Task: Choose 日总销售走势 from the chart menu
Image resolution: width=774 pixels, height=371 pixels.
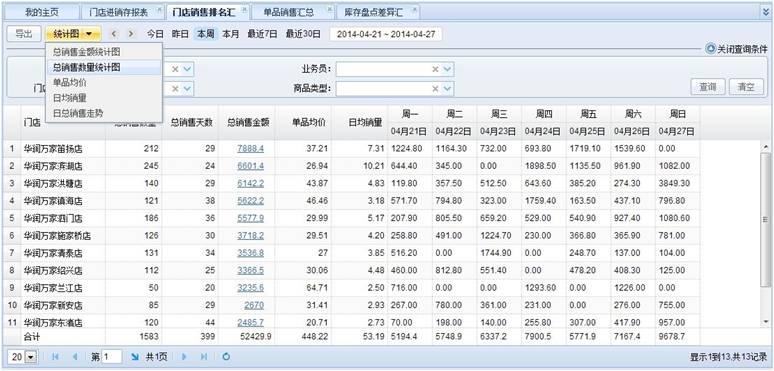Action: pos(104,113)
